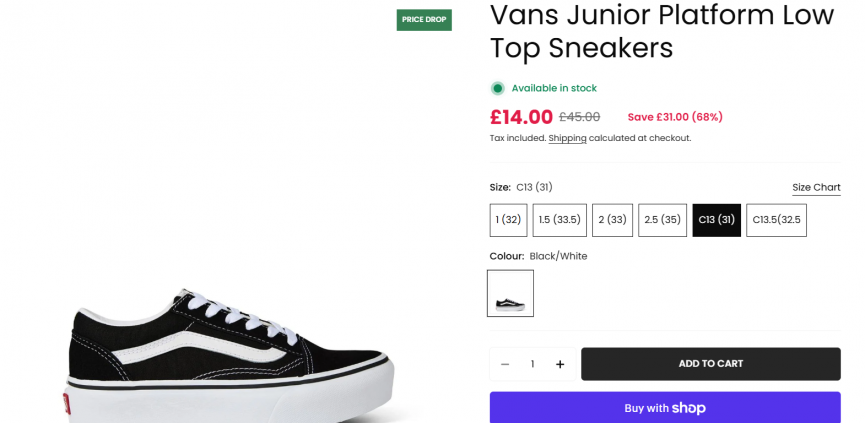Increase quantity with the plus icon
This screenshot has width=865, height=423.
(560, 364)
